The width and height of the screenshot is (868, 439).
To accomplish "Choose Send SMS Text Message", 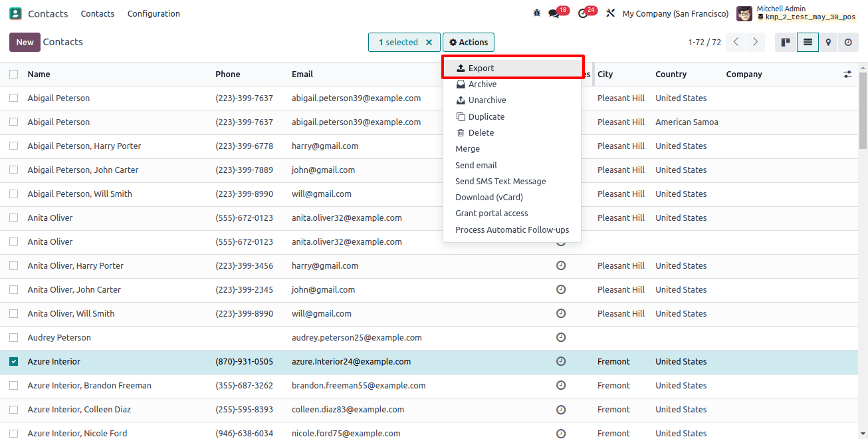I will pyautogui.click(x=512, y=181).
